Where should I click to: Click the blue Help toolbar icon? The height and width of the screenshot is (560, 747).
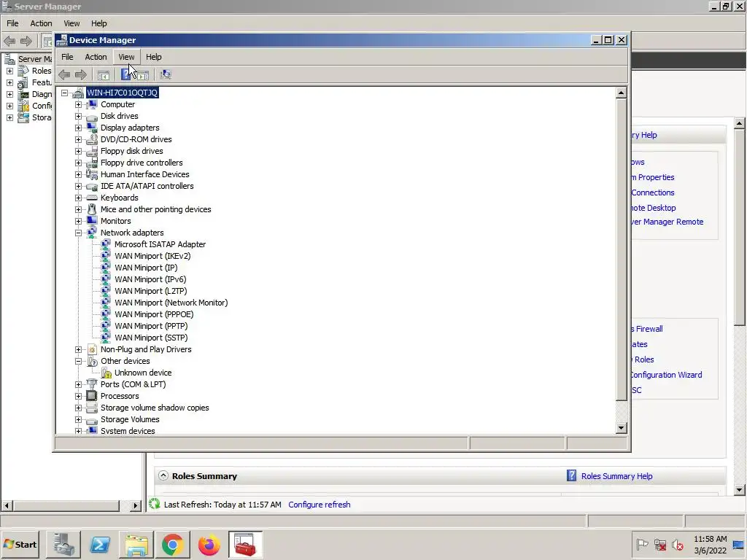click(x=125, y=74)
